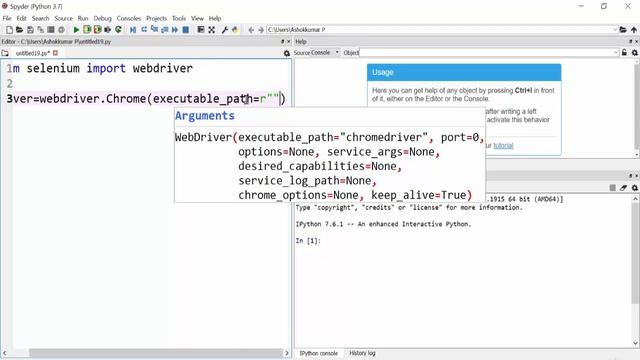The width and height of the screenshot is (640, 360).
Task: Stop debugging blue square icon
Action: tap(186, 30)
